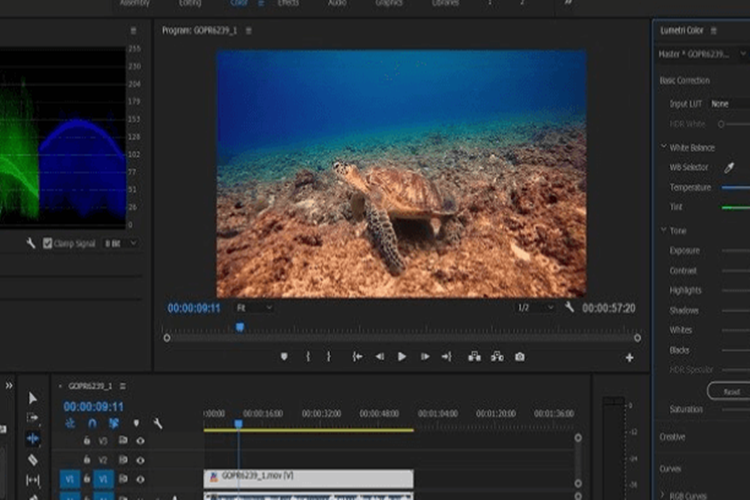Adjust the Tint slider
Viewport: 750px width, 500px height.
[x=736, y=207]
